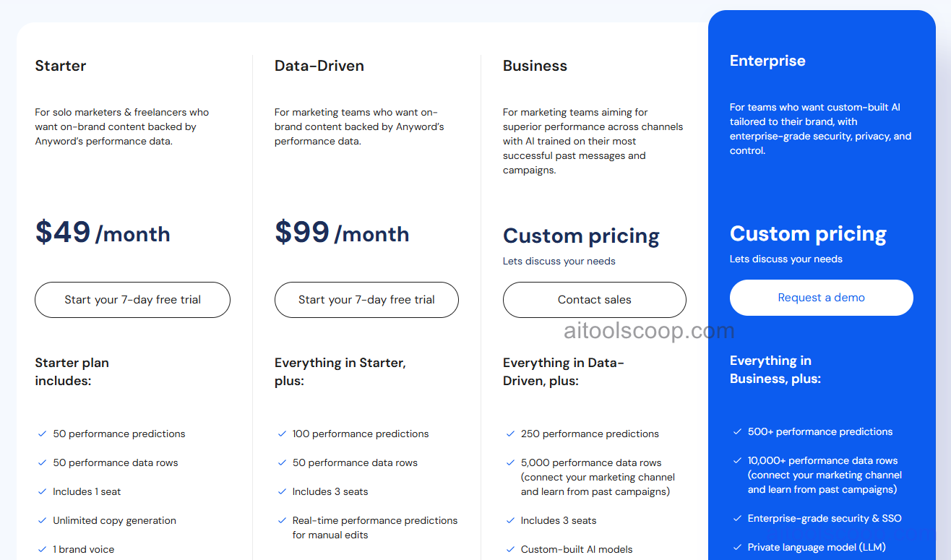Click the checkmark beside Real-time performance predictions
The image size is (951, 560).
coord(282,520)
